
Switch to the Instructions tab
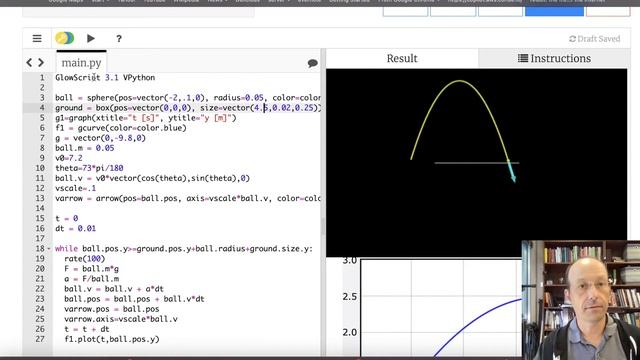pyautogui.click(x=554, y=58)
